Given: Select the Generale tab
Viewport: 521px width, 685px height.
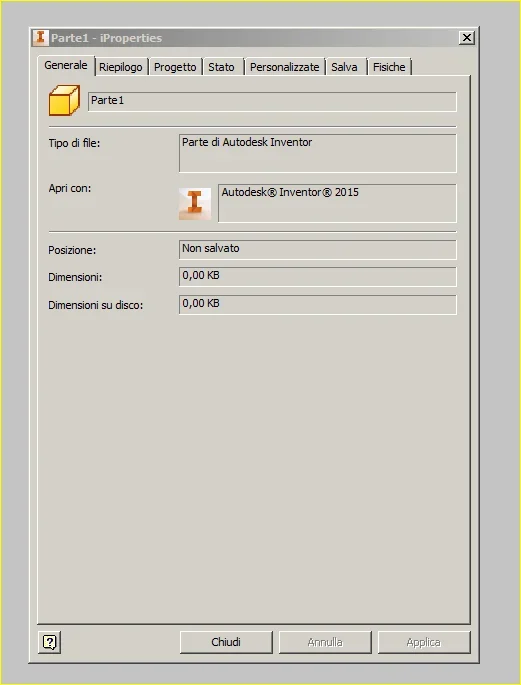Looking at the screenshot, I should [x=66, y=66].
